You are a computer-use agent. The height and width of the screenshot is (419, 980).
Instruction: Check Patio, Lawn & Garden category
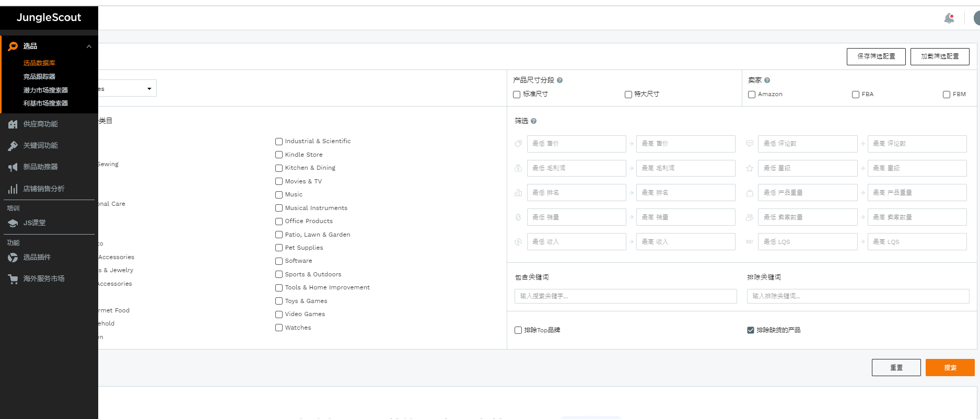click(x=279, y=235)
